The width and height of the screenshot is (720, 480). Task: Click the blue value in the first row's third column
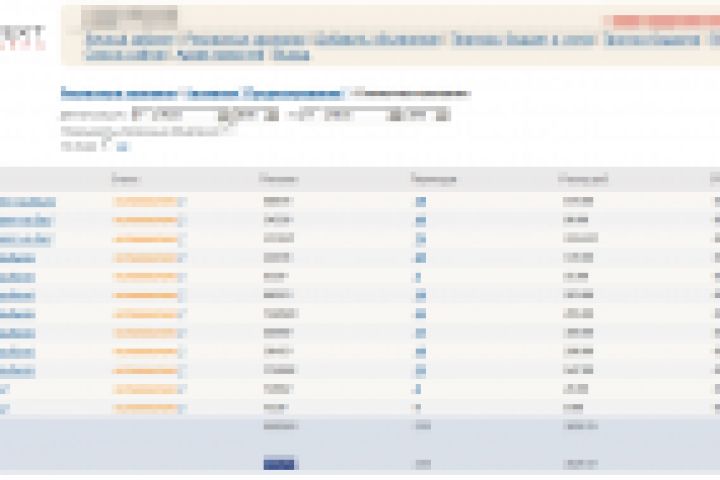[421, 202]
